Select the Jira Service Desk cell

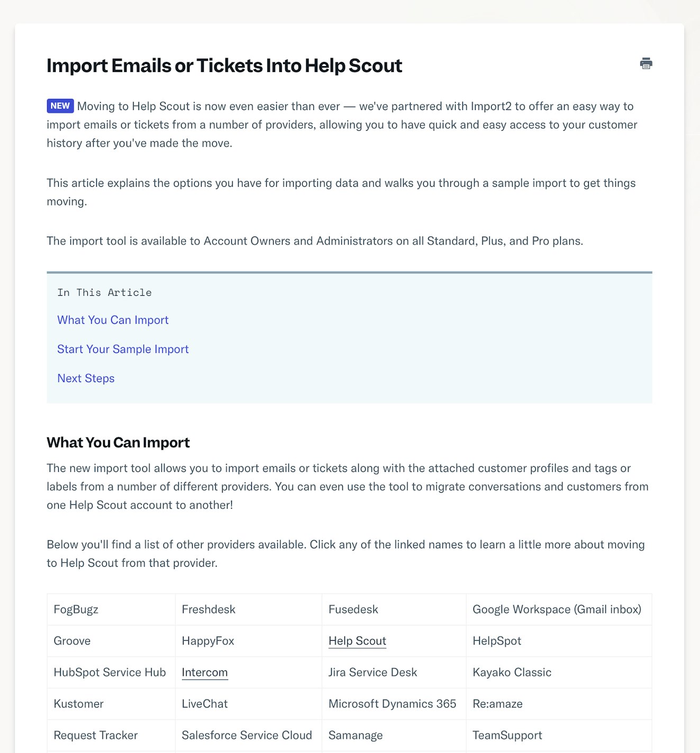click(x=372, y=673)
